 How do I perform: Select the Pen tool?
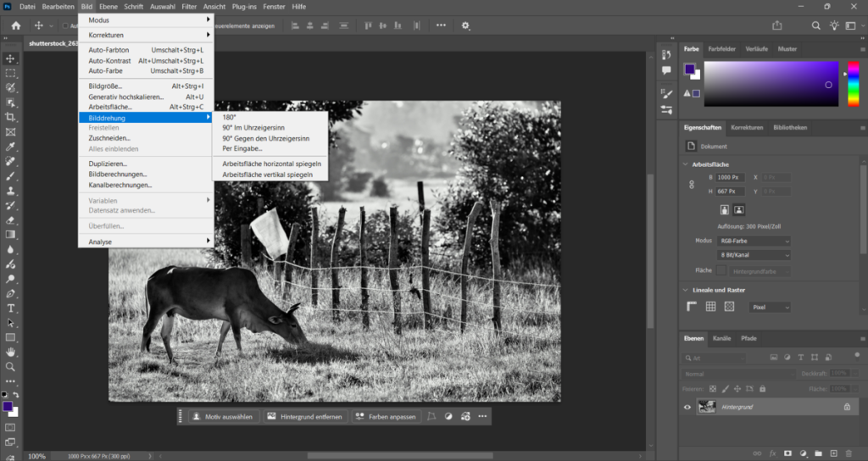(10, 293)
